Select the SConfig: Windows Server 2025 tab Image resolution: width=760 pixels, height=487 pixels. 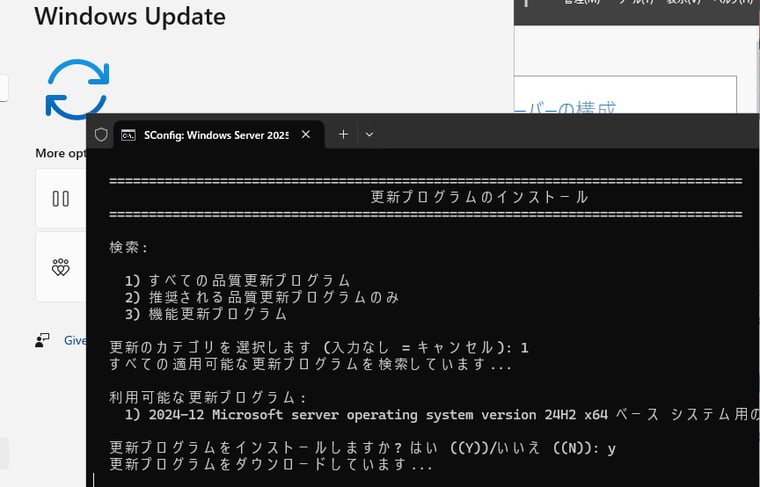pyautogui.click(x=219, y=135)
